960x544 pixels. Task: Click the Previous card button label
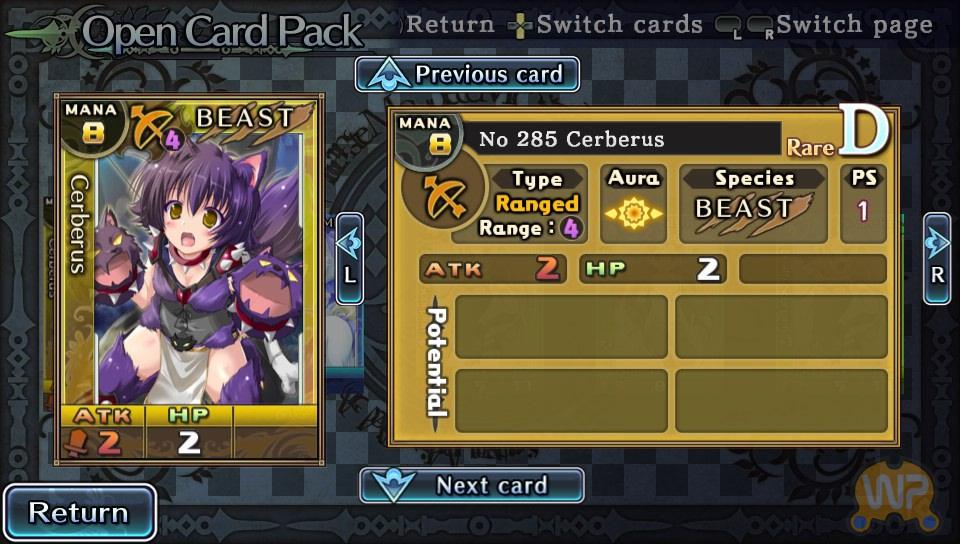tap(489, 75)
